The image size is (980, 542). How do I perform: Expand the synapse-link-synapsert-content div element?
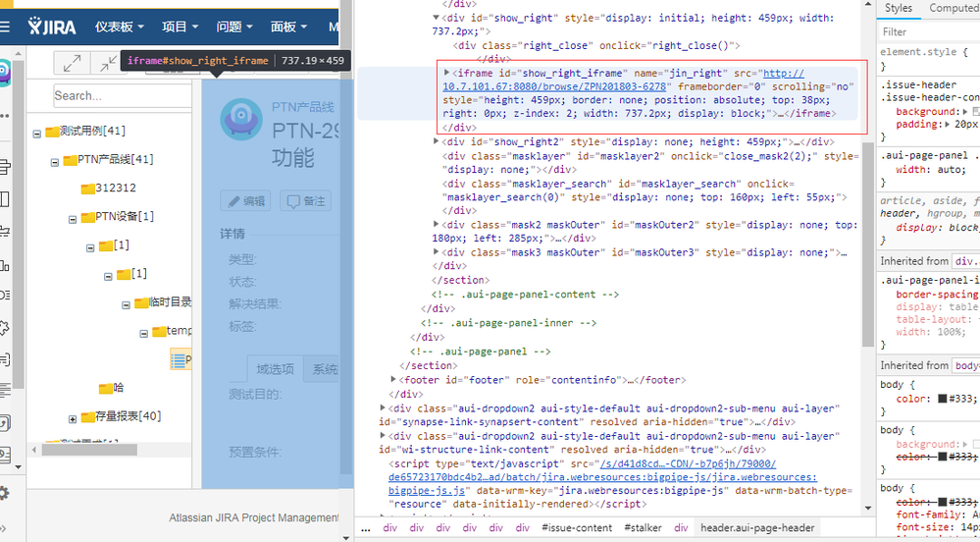tap(383, 408)
